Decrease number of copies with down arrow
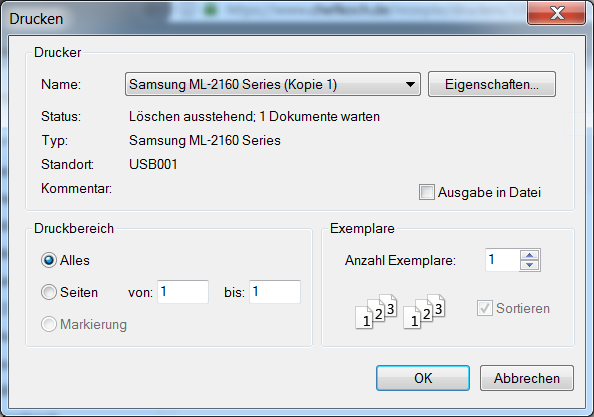The width and height of the screenshot is (594, 417). pyautogui.click(x=530, y=265)
